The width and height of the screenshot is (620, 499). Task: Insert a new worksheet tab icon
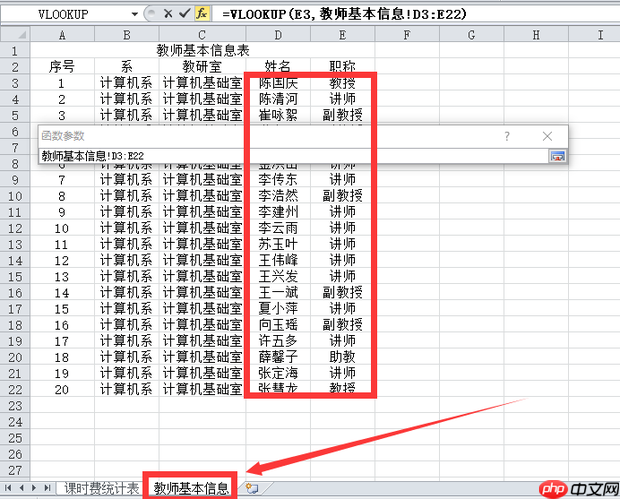click(252, 488)
